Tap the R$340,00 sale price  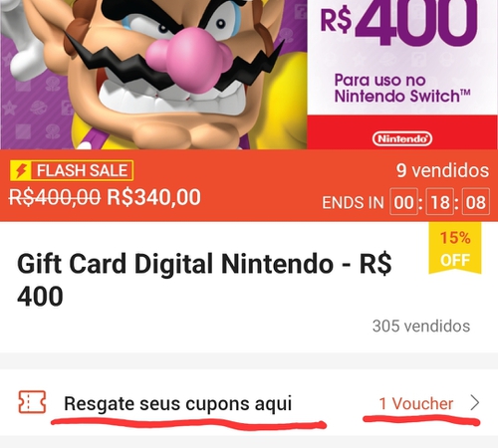[x=153, y=197]
